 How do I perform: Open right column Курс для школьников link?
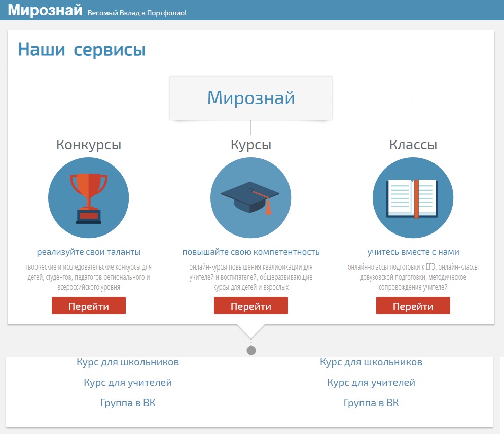(x=371, y=362)
